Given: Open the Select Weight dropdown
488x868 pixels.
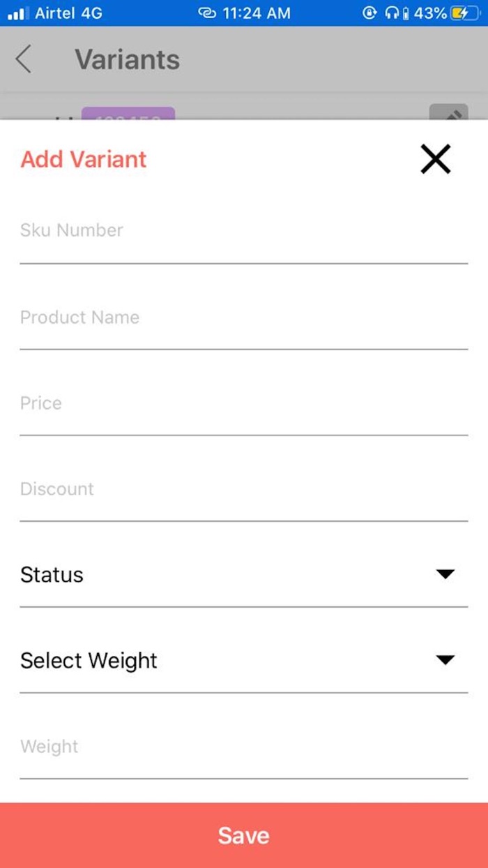Looking at the screenshot, I should click(x=244, y=660).
